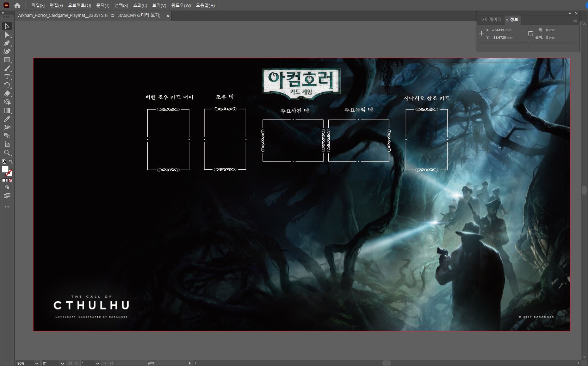
Task: Select the Pen tool
Action: pyautogui.click(x=7, y=43)
